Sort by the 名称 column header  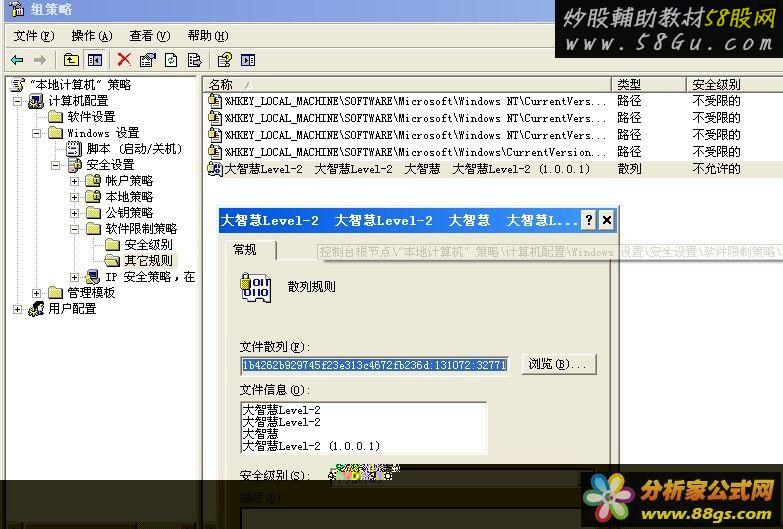coord(407,84)
